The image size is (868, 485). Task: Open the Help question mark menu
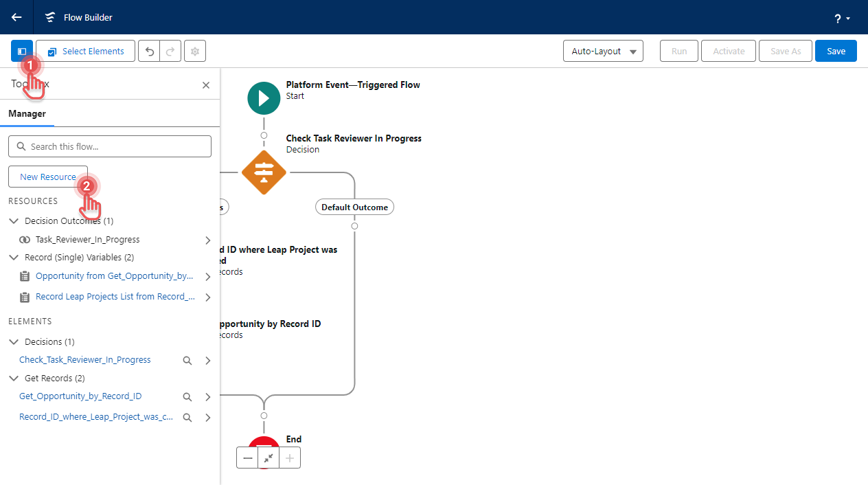pos(842,18)
